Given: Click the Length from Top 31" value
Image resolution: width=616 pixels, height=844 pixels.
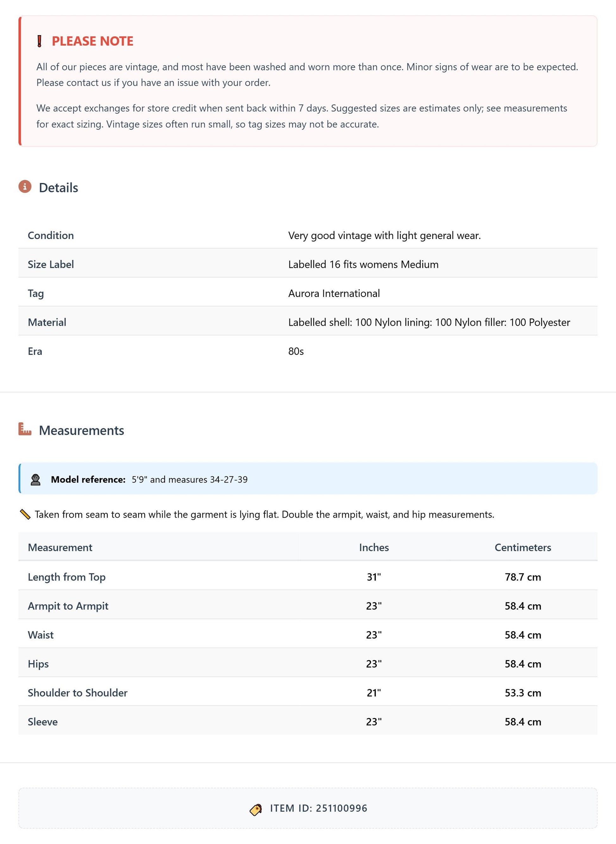Looking at the screenshot, I should pyautogui.click(x=374, y=577).
